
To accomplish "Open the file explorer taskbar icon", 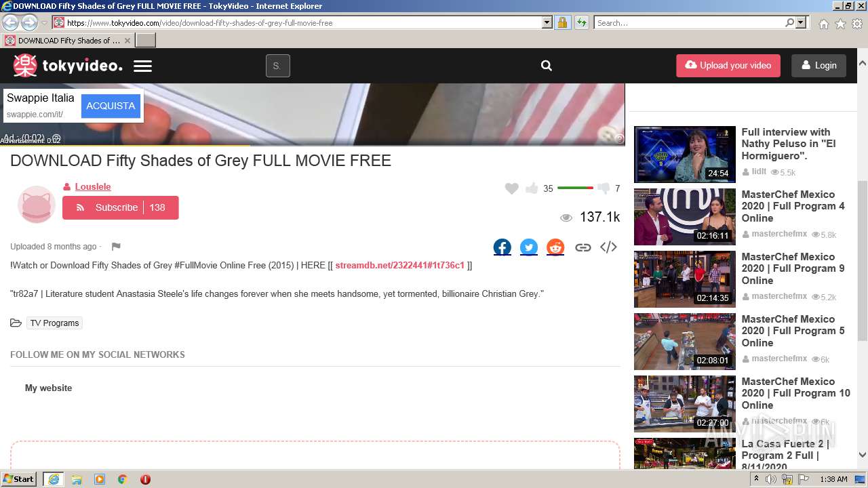I will pyautogui.click(x=77, y=479).
